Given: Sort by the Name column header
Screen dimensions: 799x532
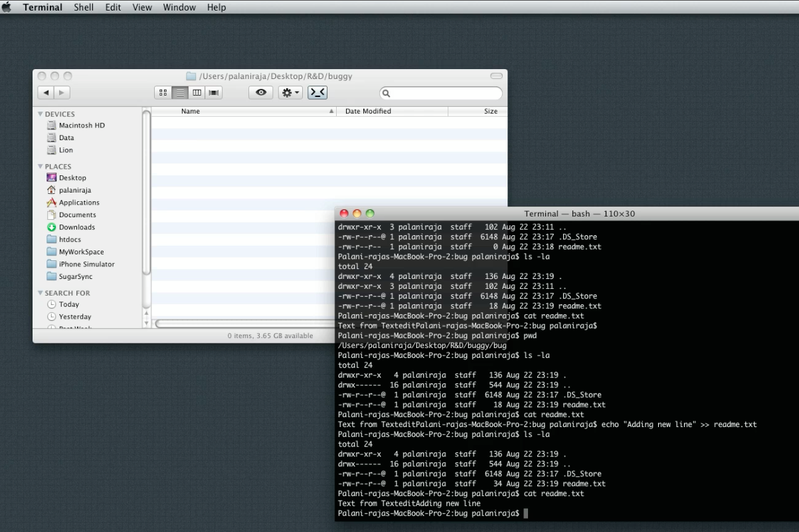Looking at the screenshot, I should click(x=244, y=112).
